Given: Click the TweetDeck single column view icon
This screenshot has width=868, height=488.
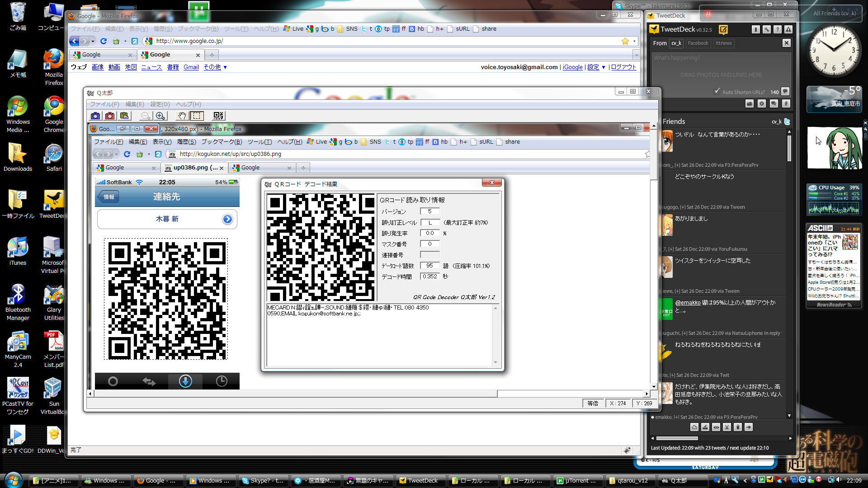Looking at the screenshot, I should [x=756, y=29].
